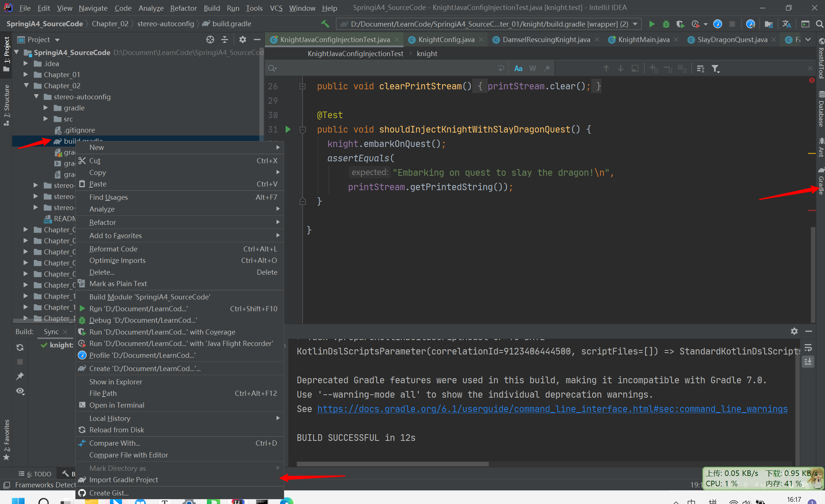This screenshot has width=825, height=504.
Task: Pin the Build tab
Action: 20,376
